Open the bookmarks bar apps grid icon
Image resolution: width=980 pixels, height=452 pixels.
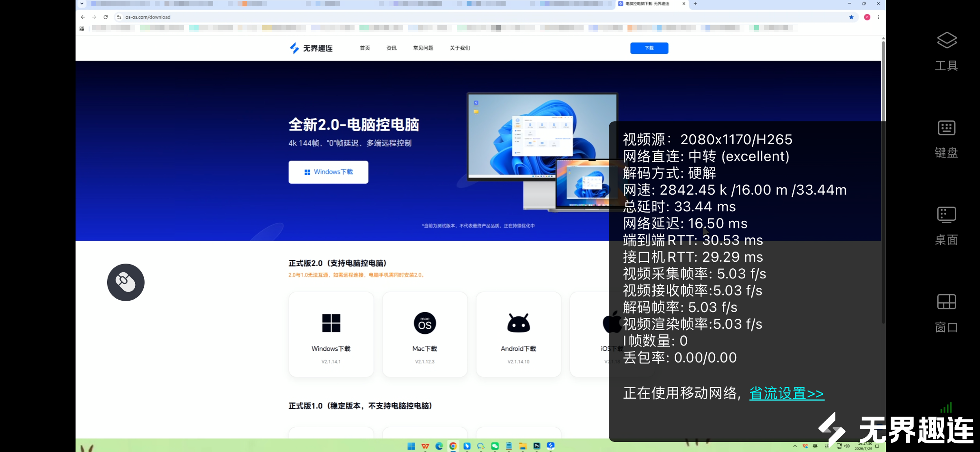82,28
